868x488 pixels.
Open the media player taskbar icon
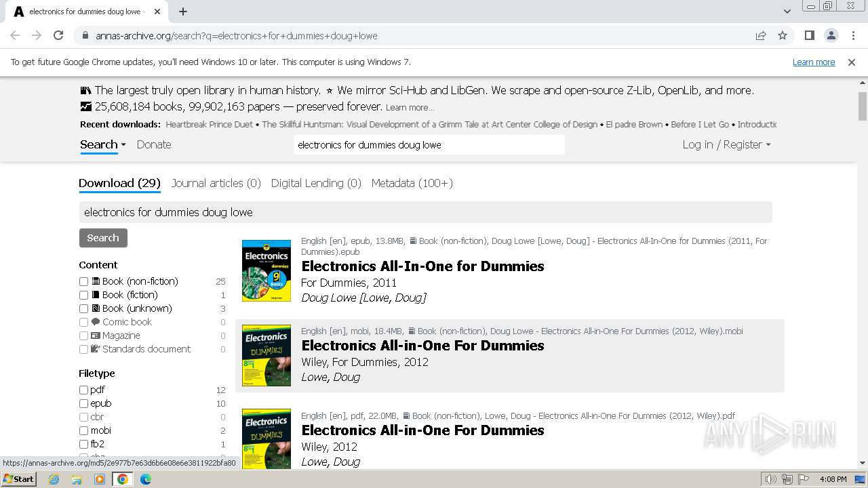tap(100, 479)
